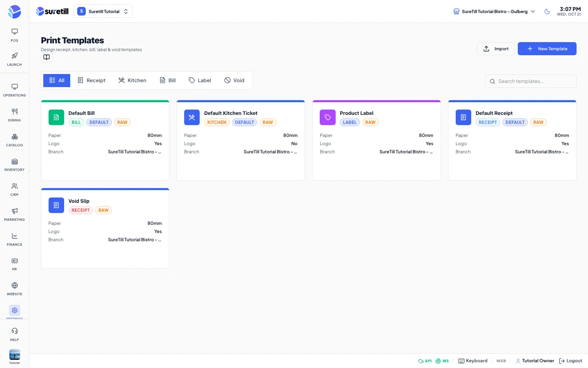Click the Product Label tag icon
The image size is (588, 368).
[x=327, y=117]
